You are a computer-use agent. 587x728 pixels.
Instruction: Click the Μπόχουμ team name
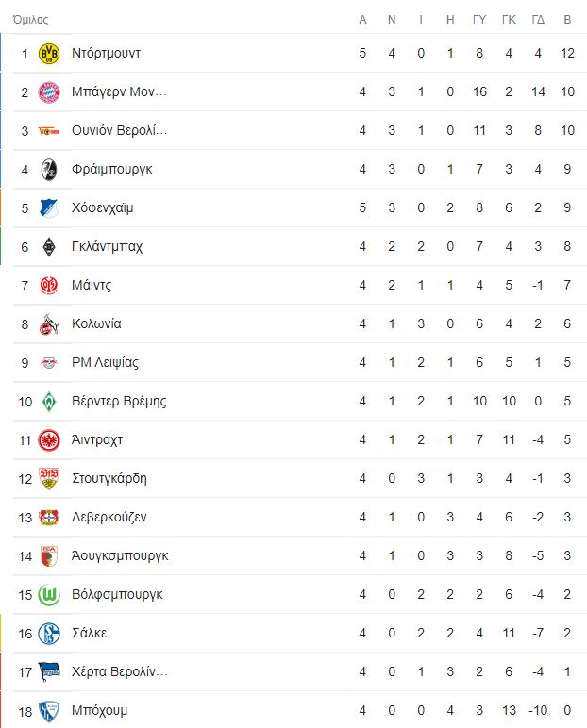(99, 711)
